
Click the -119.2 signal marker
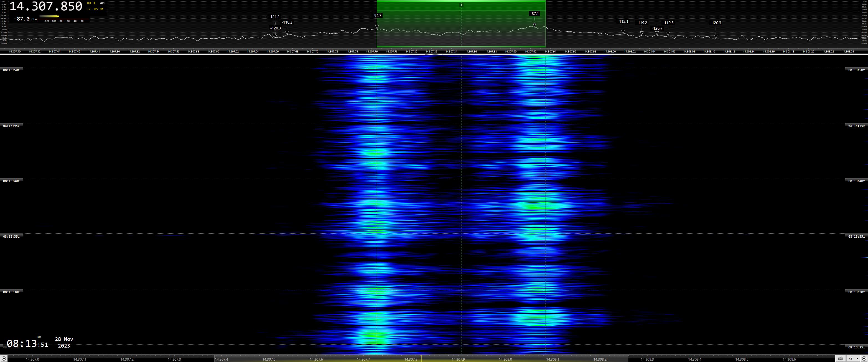642,23
